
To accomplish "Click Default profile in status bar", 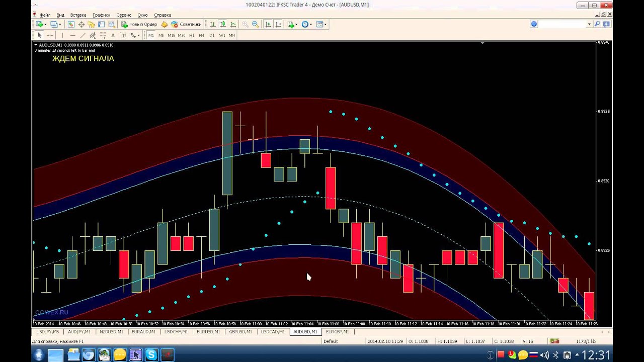I will click(x=331, y=341).
